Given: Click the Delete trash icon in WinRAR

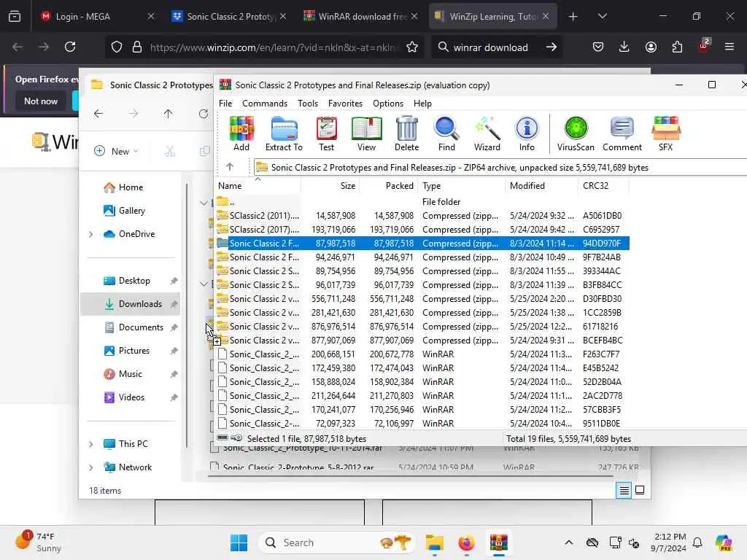Looking at the screenshot, I should 406,134.
